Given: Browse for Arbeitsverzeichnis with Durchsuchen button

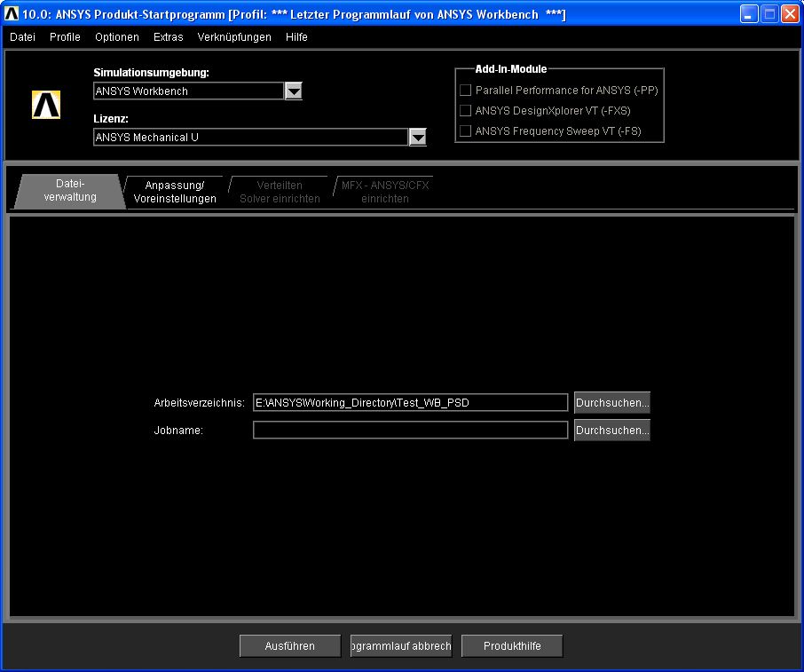Looking at the screenshot, I should tap(612, 403).
